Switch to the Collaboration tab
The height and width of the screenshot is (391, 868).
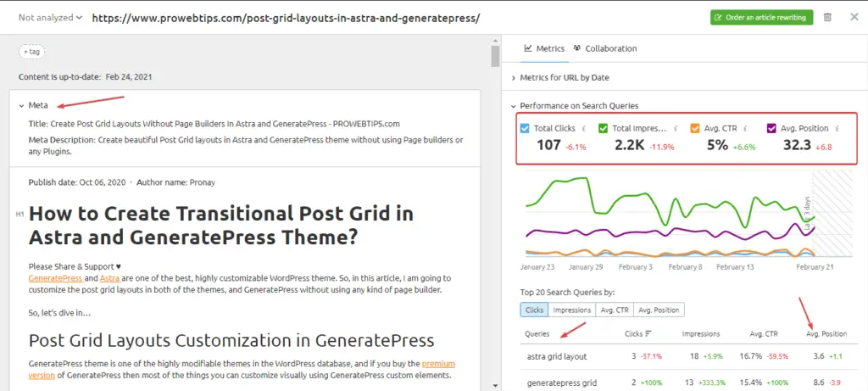pyautogui.click(x=605, y=48)
